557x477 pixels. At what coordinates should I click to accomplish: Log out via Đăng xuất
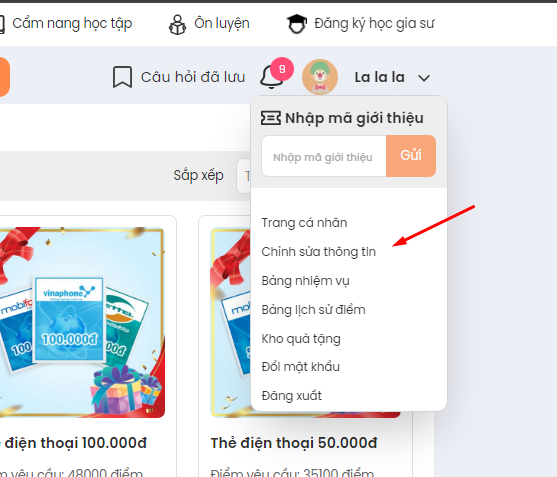coord(292,396)
